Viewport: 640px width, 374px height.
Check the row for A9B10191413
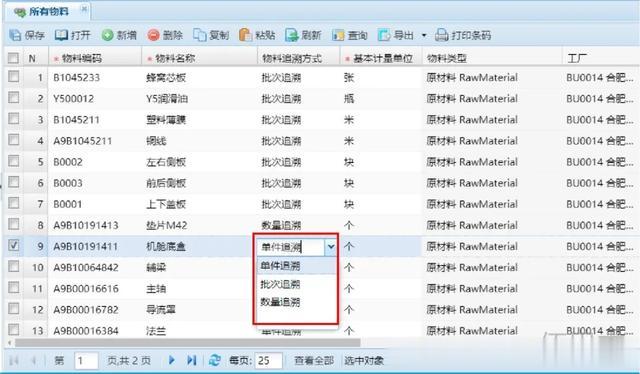click(x=13, y=224)
